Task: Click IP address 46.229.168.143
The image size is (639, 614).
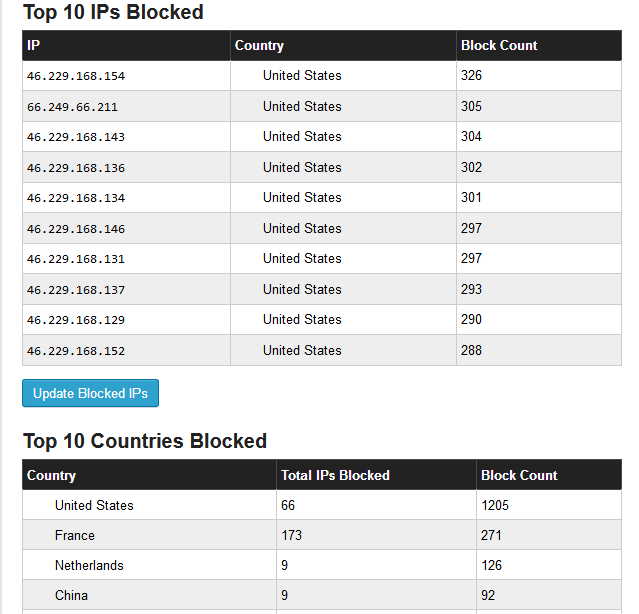Action: (76, 137)
